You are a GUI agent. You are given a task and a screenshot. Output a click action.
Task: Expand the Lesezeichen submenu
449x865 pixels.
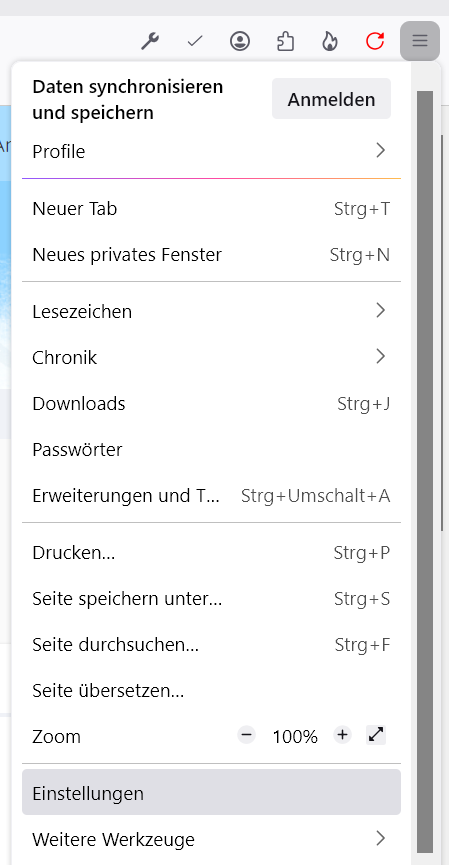pos(211,312)
